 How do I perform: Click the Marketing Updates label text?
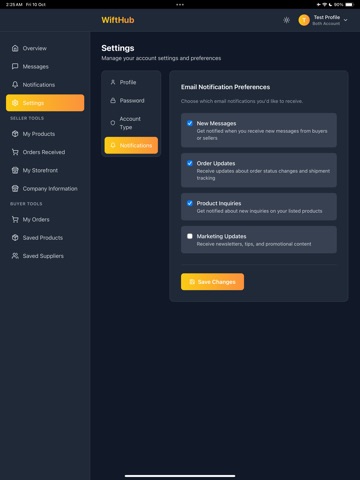[x=221, y=236]
